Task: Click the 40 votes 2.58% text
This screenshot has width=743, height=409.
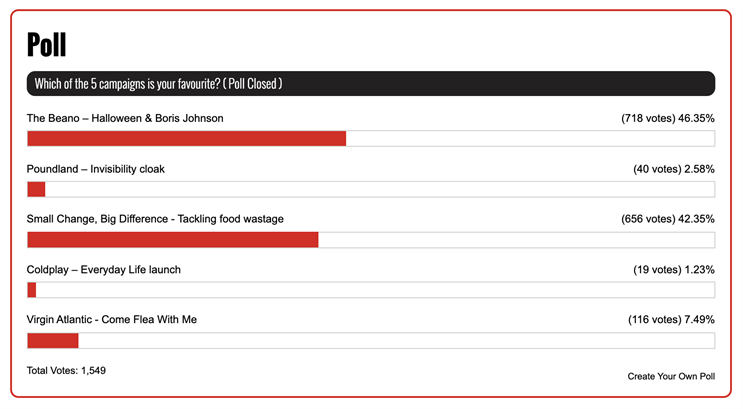Action: pyautogui.click(x=674, y=169)
